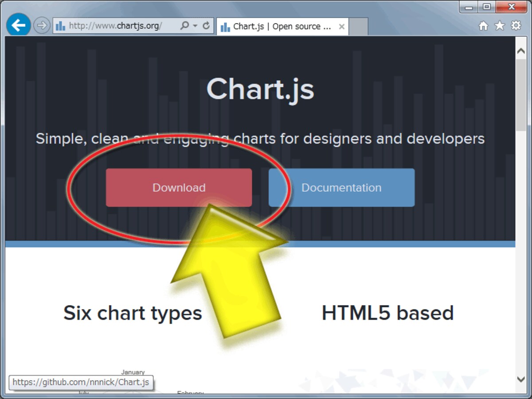Screen dimensions: 532x399
Task: Go back using the blue arrow button
Action: pyautogui.click(x=19, y=25)
